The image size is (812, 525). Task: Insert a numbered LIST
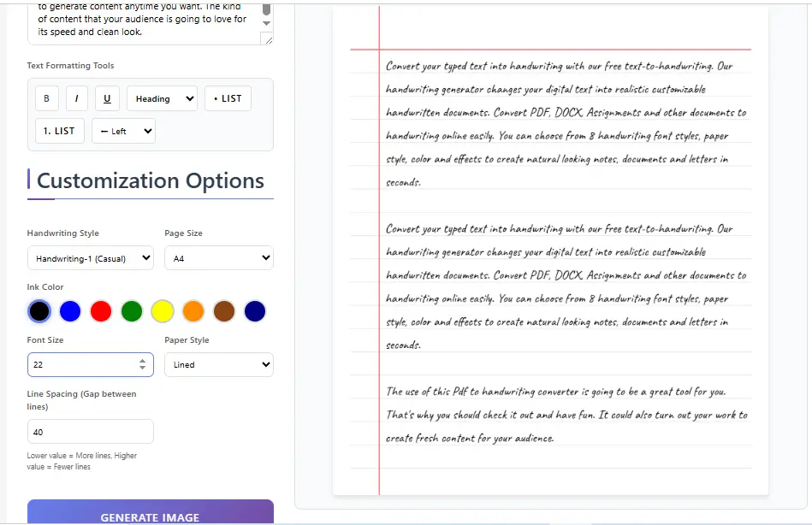59,130
